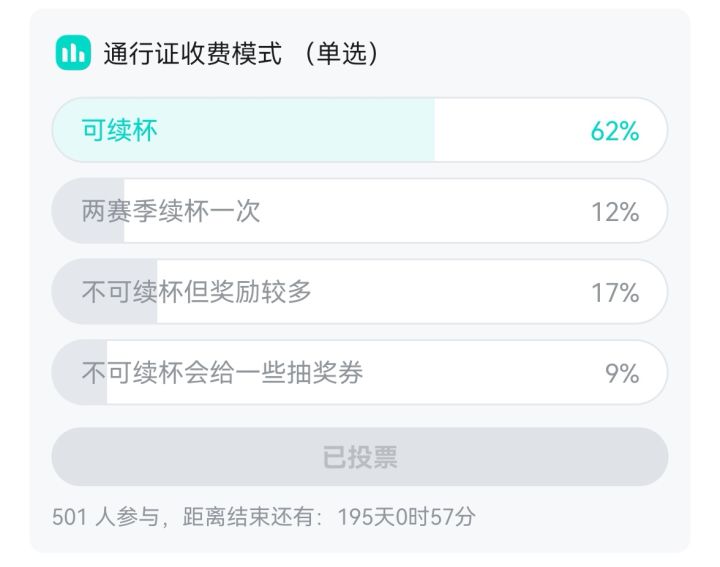This screenshot has height=567, width=720.
Task: Click the 62% result percentage
Action: pos(614,131)
